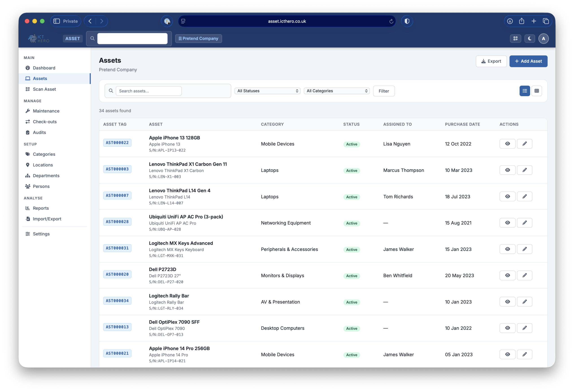The height and width of the screenshot is (392, 574).
Task: Open Categories setup page
Action: pos(54,154)
